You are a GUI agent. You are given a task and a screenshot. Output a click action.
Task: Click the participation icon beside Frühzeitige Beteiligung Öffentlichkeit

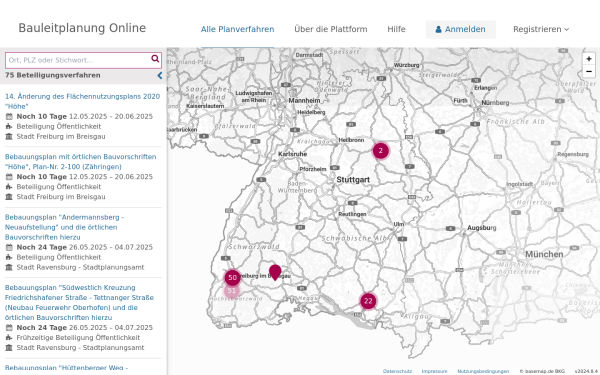9,338
